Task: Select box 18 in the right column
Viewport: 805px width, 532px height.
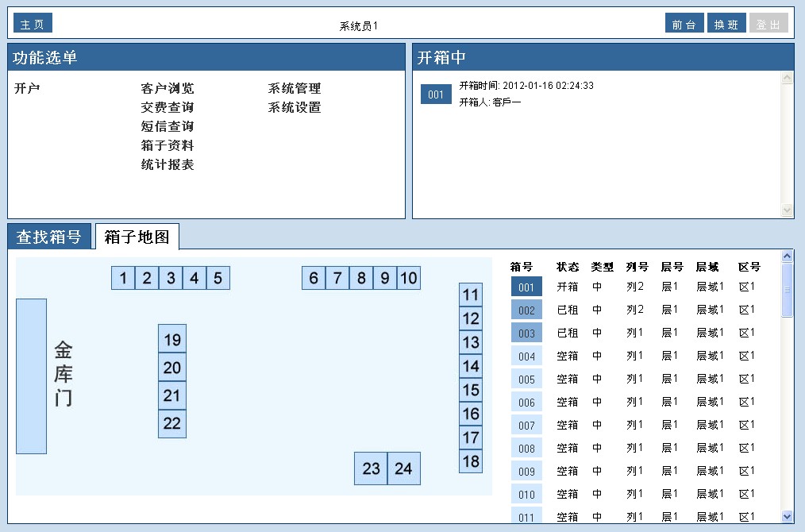Action: point(471,461)
